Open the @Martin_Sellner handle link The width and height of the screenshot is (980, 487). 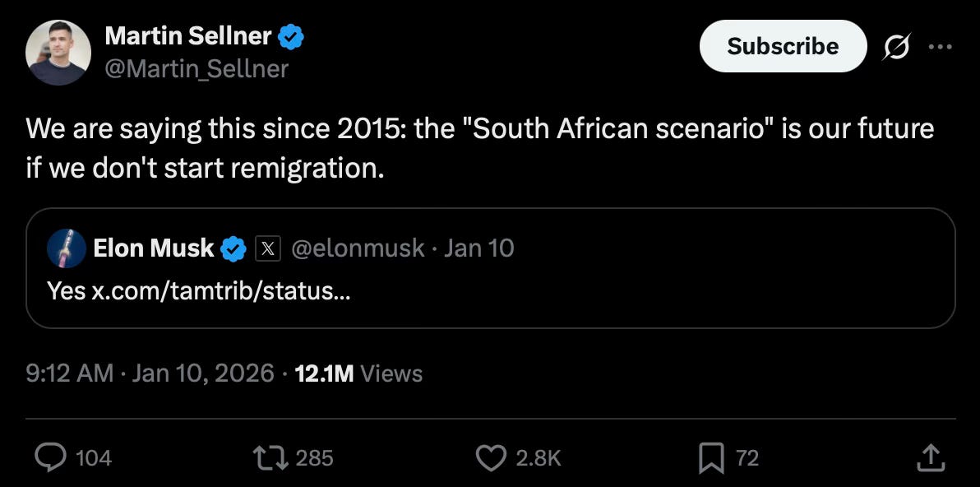(x=196, y=68)
